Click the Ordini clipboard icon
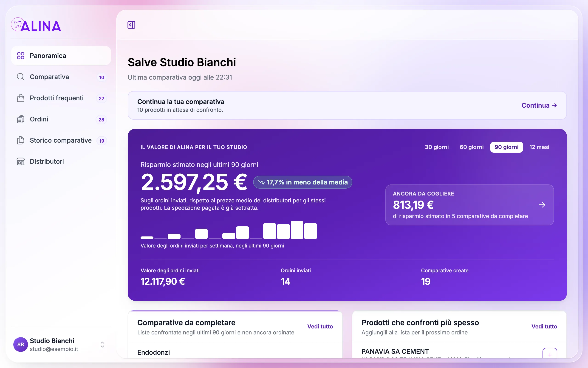588x368 pixels. (21, 119)
